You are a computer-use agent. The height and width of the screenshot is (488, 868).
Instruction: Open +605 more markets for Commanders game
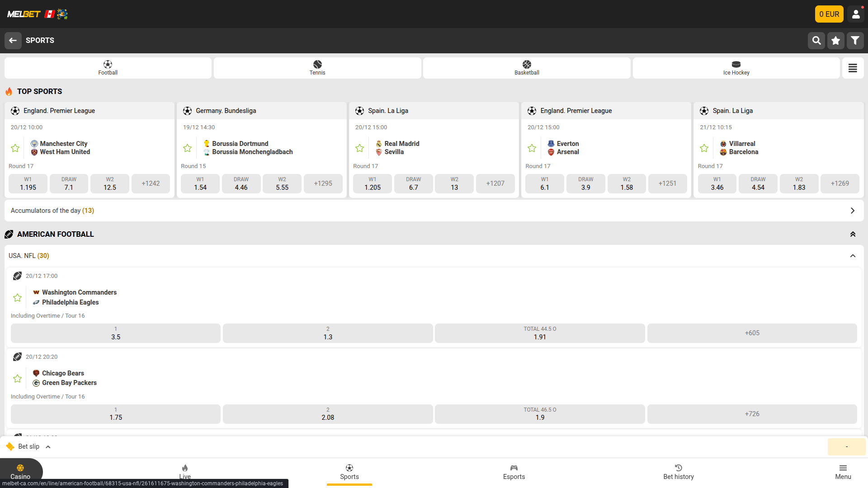[x=752, y=333]
